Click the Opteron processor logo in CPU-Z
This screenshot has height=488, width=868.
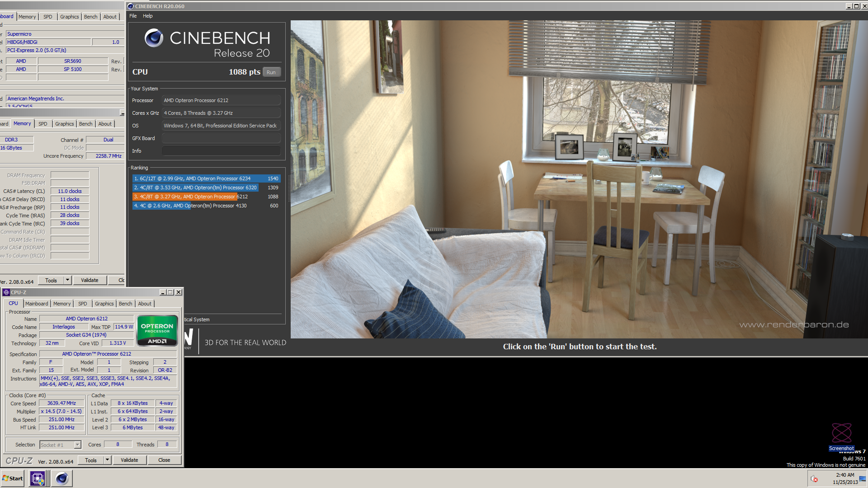click(157, 331)
